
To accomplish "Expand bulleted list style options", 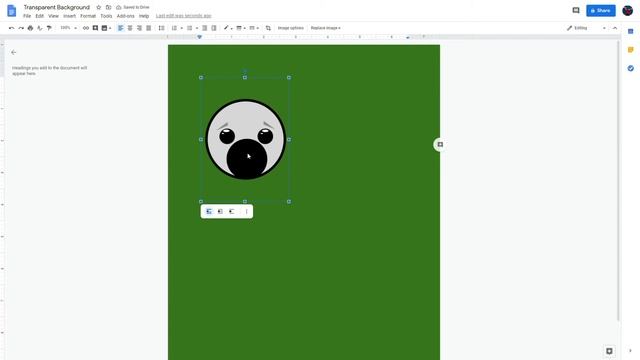I will pyautogui.click(x=196, y=28).
